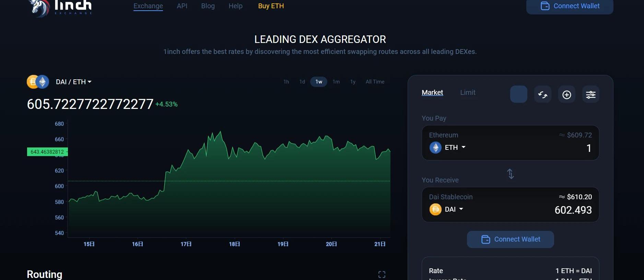Click the DAI token logo
Viewport: 644px width, 280px height.
(435, 209)
